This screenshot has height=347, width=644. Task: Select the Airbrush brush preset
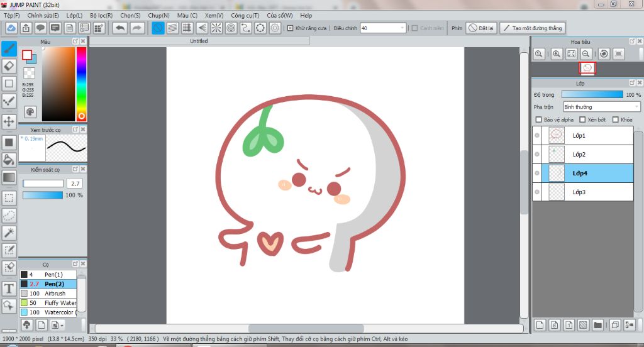pos(48,293)
